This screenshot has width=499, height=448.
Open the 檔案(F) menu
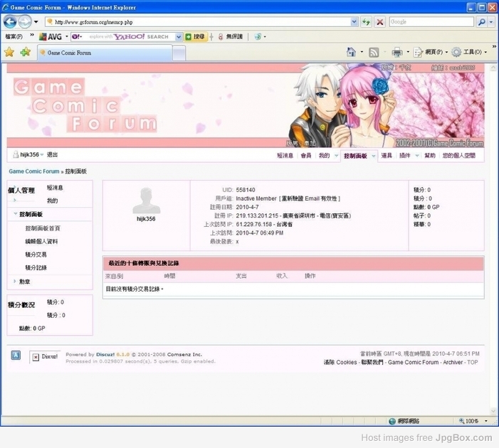[14, 36]
